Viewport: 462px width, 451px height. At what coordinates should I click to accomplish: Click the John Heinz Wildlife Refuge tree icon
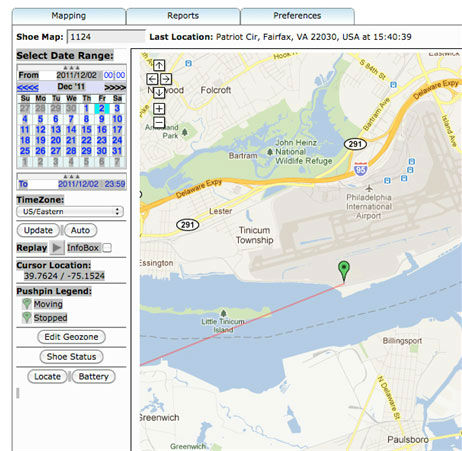(x=270, y=152)
